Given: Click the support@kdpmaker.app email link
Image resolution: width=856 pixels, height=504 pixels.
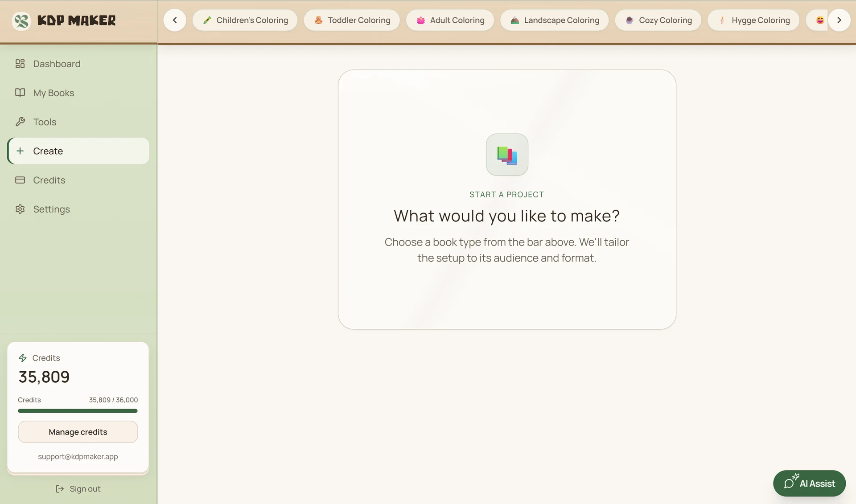Looking at the screenshot, I should (78, 456).
